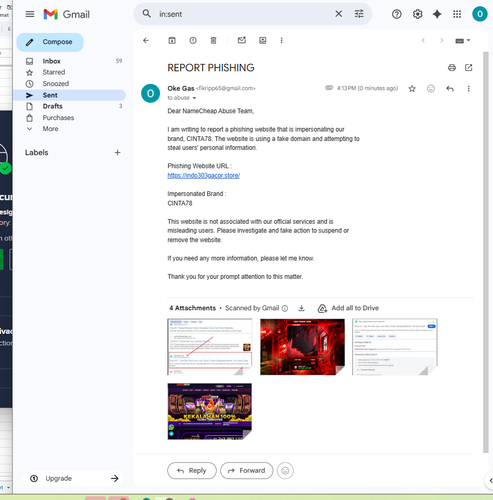Screen dimensions: 493x500
Task: Open search filter options
Action: coord(359,14)
